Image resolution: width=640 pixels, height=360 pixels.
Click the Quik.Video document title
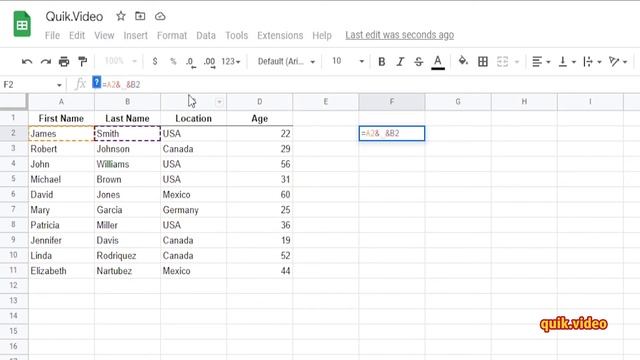coord(74,17)
